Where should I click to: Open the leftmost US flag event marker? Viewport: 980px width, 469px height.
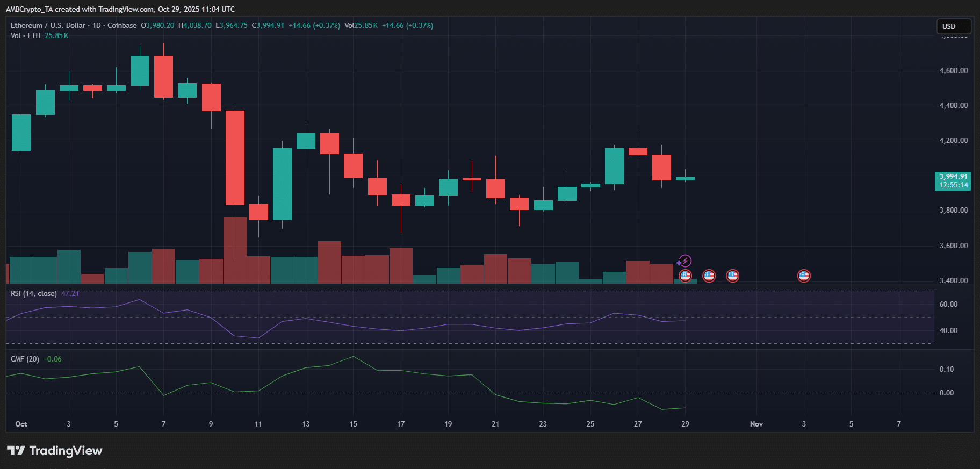pyautogui.click(x=685, y=276)
